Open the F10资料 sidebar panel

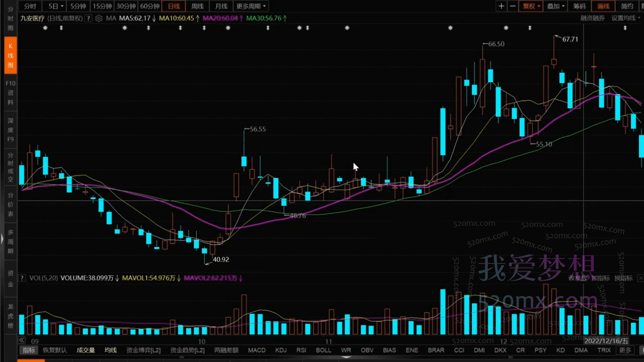click(10, 93)
